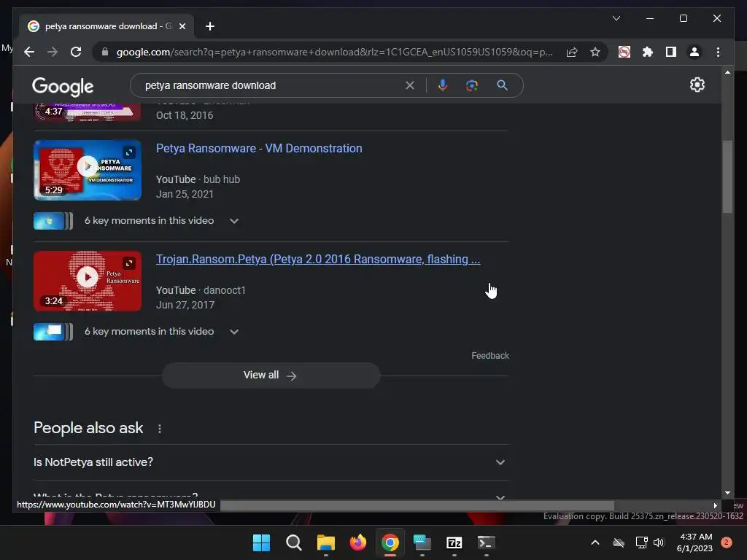This screenshot has height=560, width=747.
Task: Click Feedback under video results
Action: pos(490,356)
